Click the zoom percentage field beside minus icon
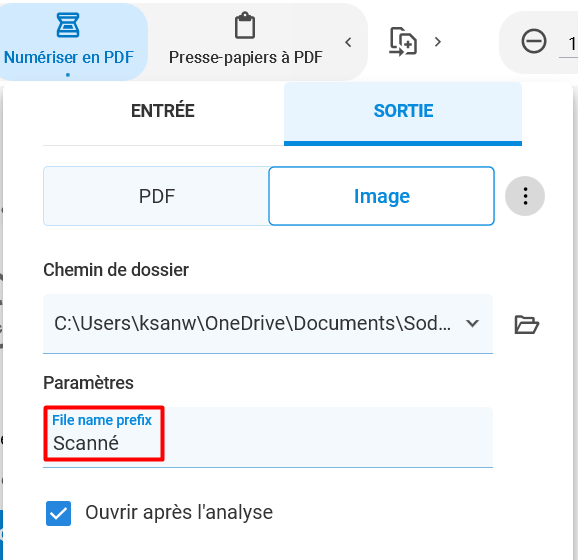Image resolution: width=578 pixels, height=560 pixels. (570, 44)
